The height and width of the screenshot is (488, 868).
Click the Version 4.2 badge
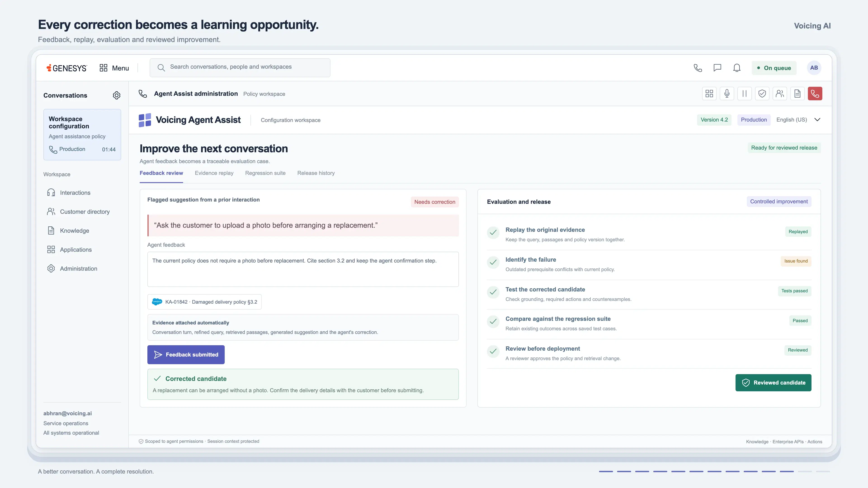coord(714,120)
